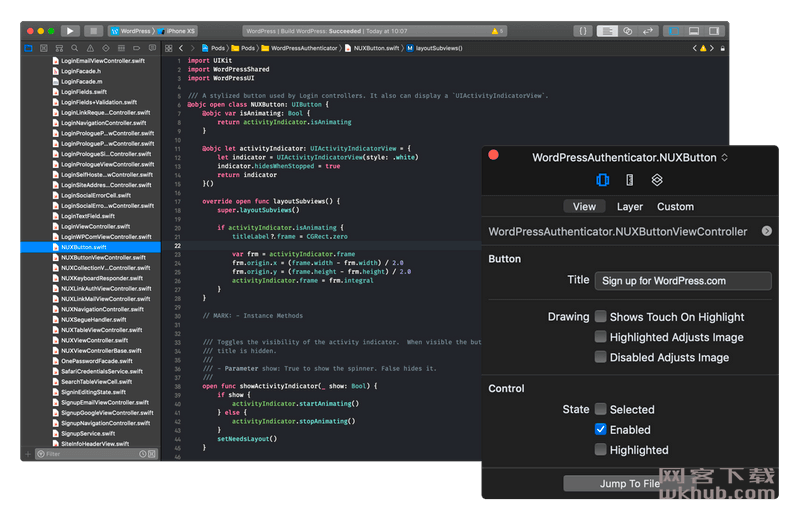Switch to the Custom tab

675,206
